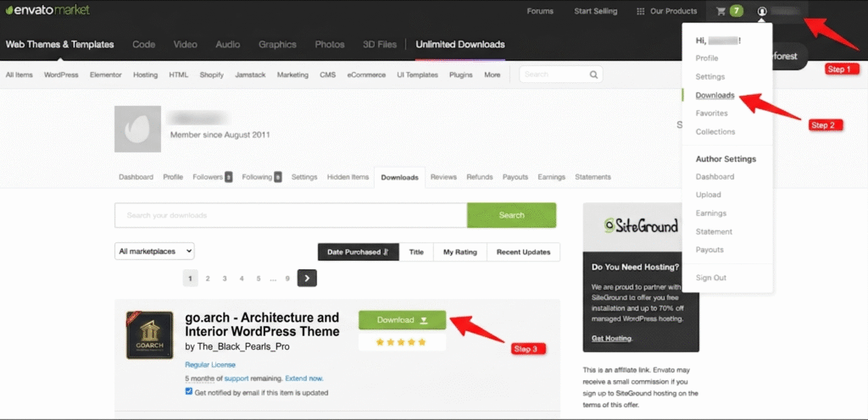Viewport: 868px width, 420px height.
Task: Focus the Search your downloads field
Action: [x=291, y=215]
